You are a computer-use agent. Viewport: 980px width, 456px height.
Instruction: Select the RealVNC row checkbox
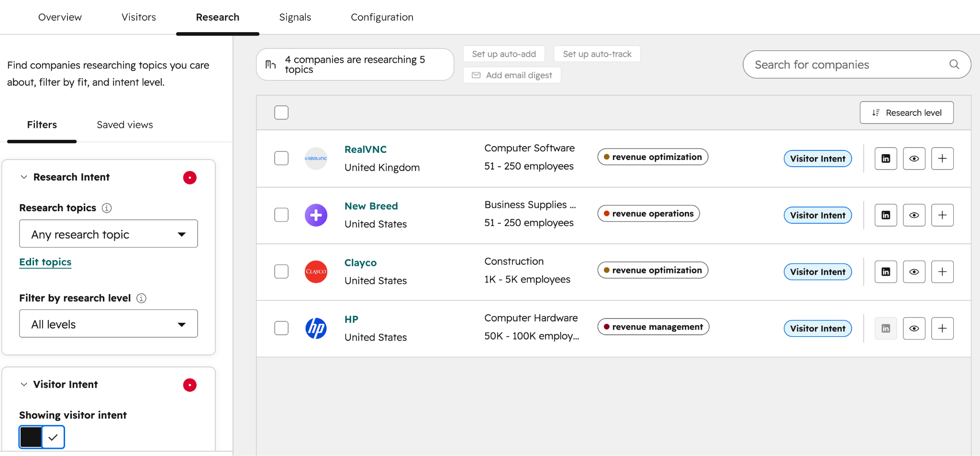point(281,158)
